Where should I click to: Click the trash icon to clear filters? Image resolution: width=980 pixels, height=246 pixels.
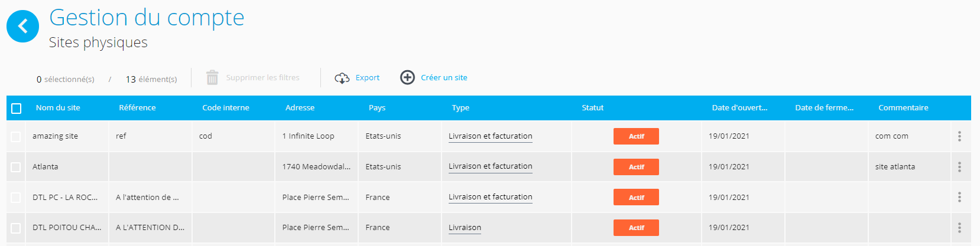212,77
